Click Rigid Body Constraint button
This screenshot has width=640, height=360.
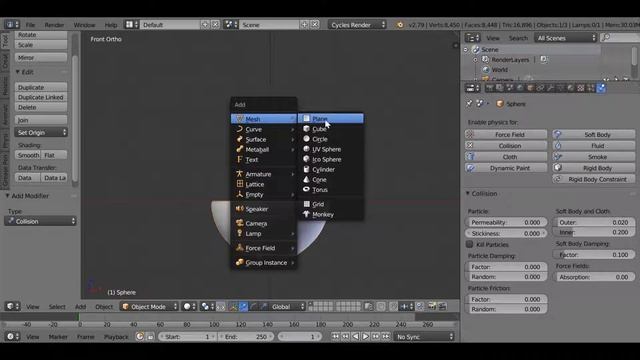(594, 179)
